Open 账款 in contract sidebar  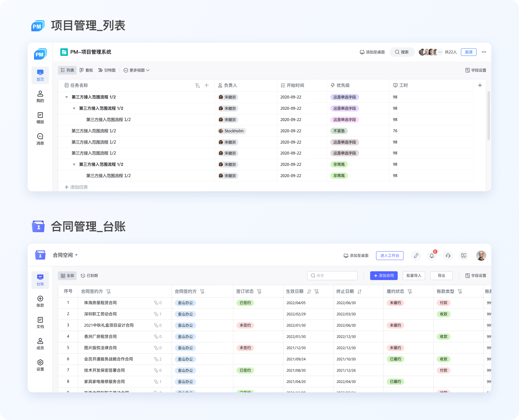[x=40, y=301]
